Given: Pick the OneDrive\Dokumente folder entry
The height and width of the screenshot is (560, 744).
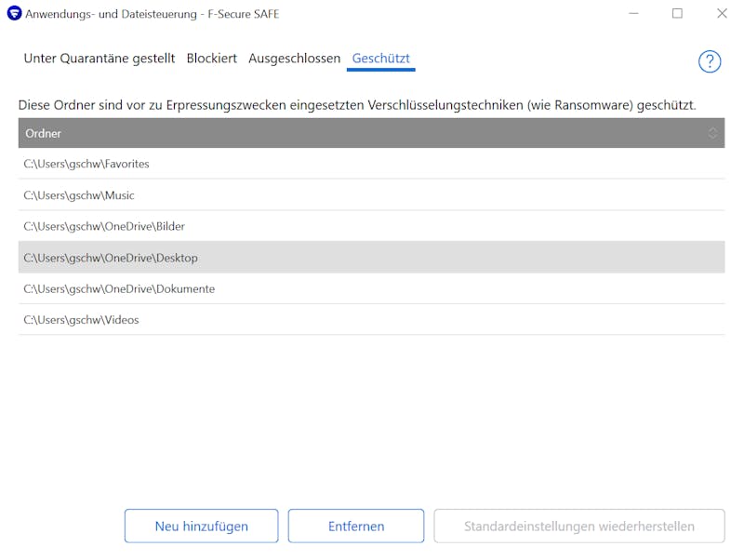Looking at the screenshot, I should coord(119,288).
